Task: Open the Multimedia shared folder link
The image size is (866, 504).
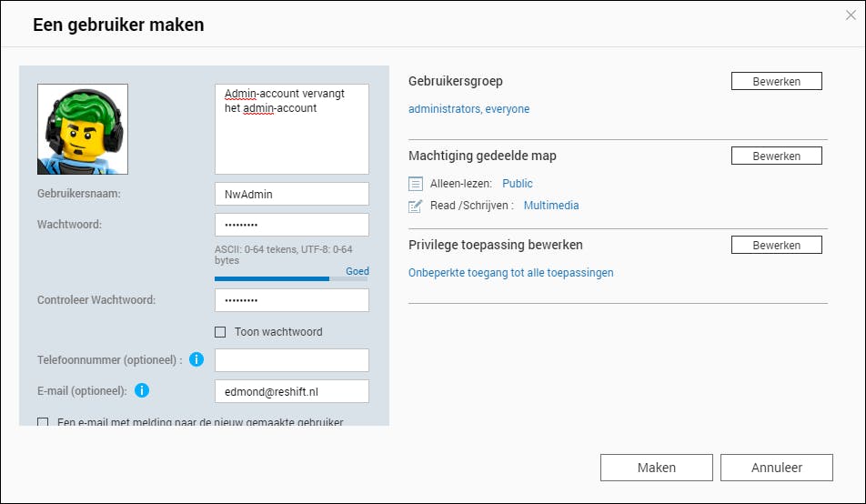Action: point(551,206)
